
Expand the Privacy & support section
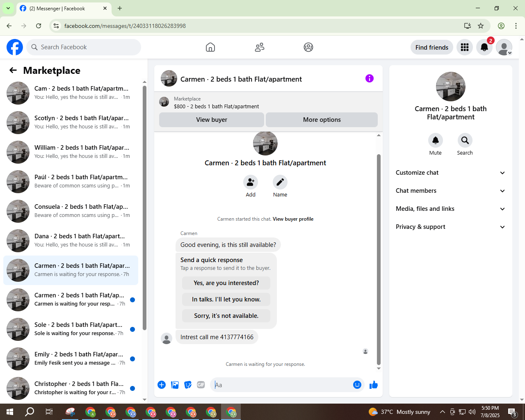coord(450,227)
